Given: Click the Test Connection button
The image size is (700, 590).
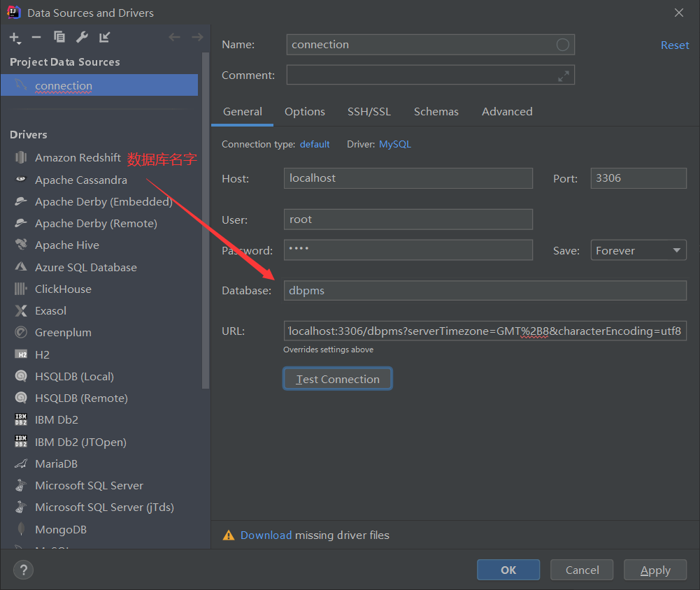Looking at the screenshot, I should [338, 379].
